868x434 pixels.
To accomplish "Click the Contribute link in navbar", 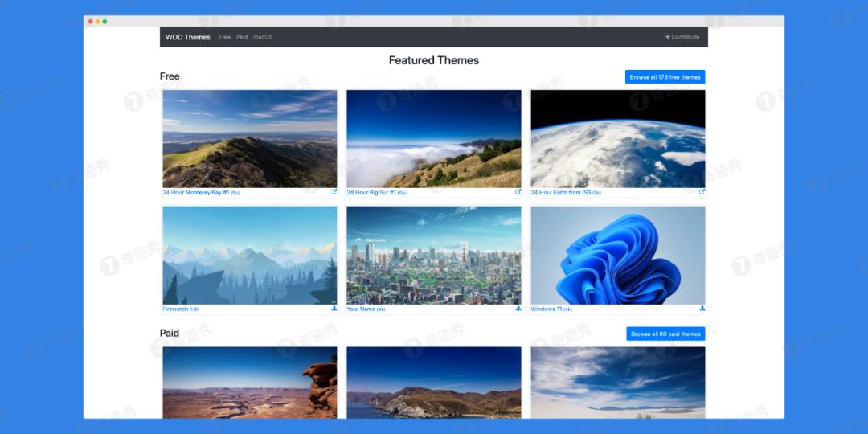I will (x=682, y=37).
